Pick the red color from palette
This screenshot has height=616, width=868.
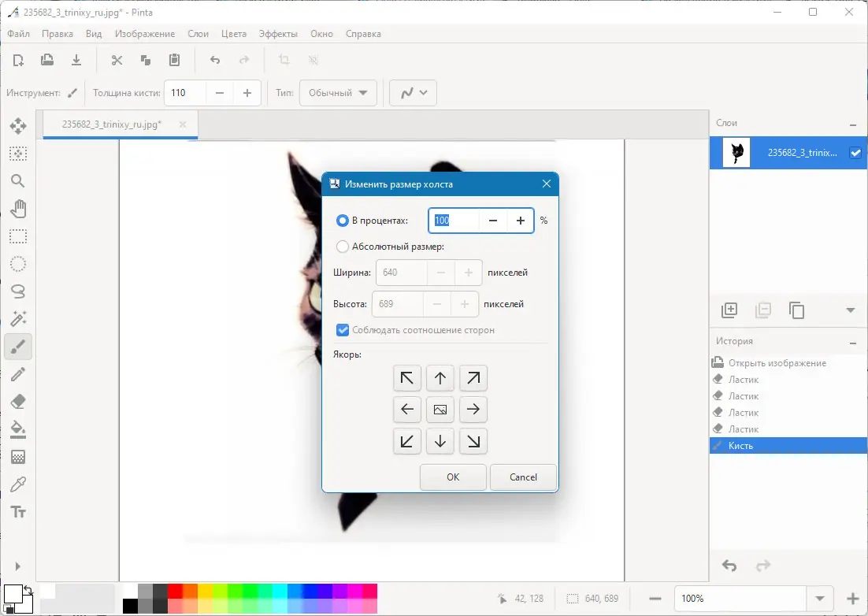click(x=175, y=591)
